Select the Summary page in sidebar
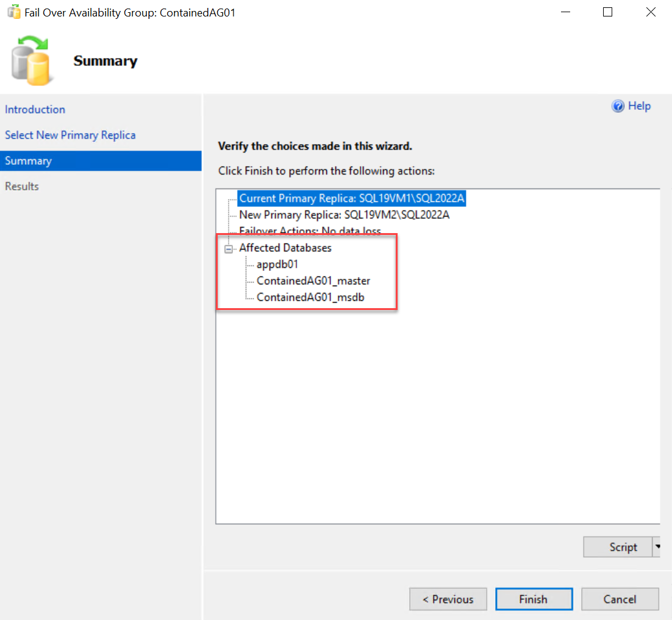Screen dimensions: 672x620 [28, 161]
